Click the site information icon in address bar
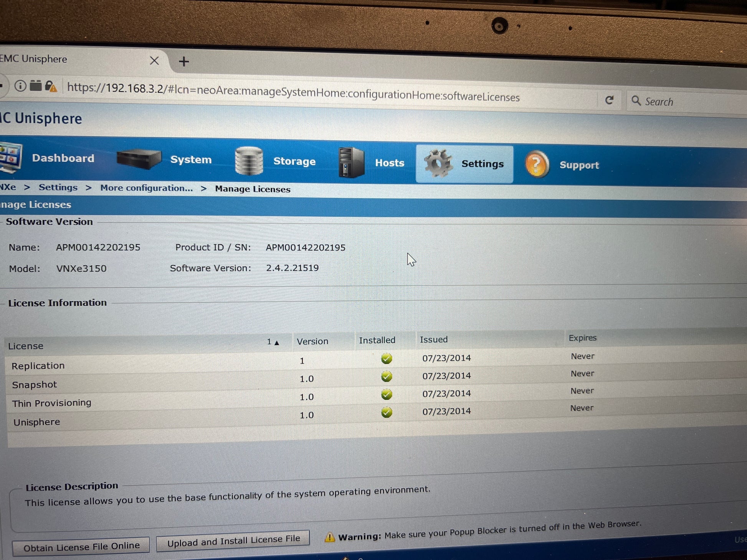The width and height of the screenshot is (747, 560). (20, 86)
